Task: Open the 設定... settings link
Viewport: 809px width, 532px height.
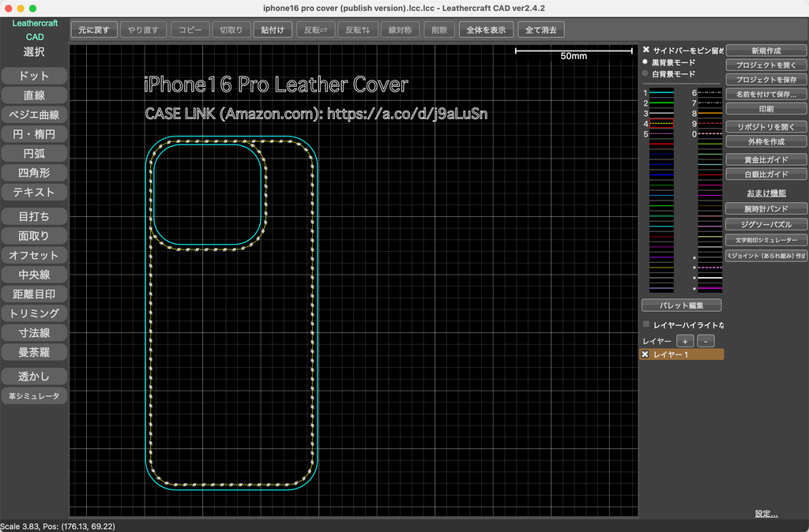Action: [x=766, y=513]
